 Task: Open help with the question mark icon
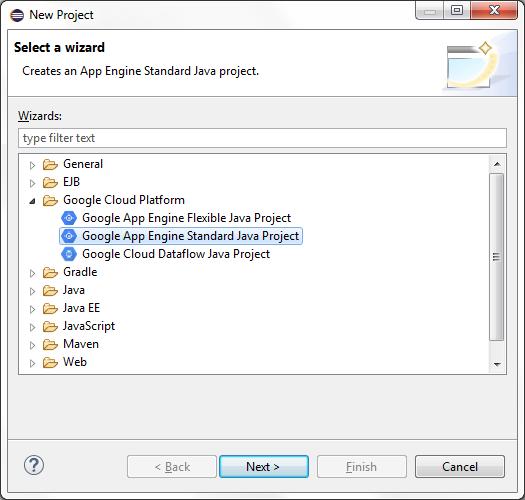coord(34,465)
